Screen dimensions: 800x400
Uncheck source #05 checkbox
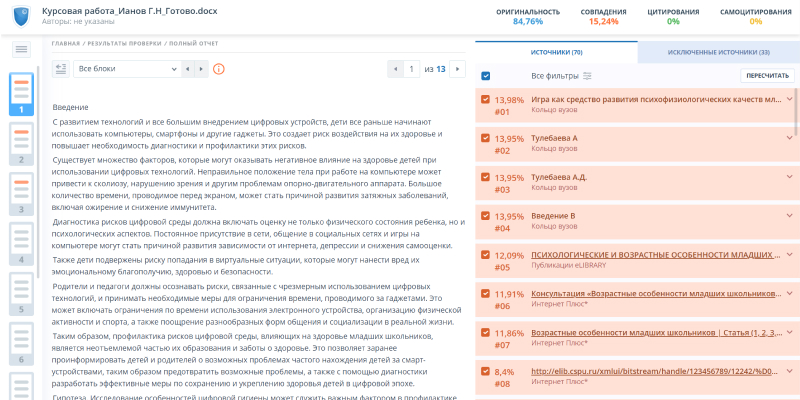pyautogui.click(x=486, y=254)
